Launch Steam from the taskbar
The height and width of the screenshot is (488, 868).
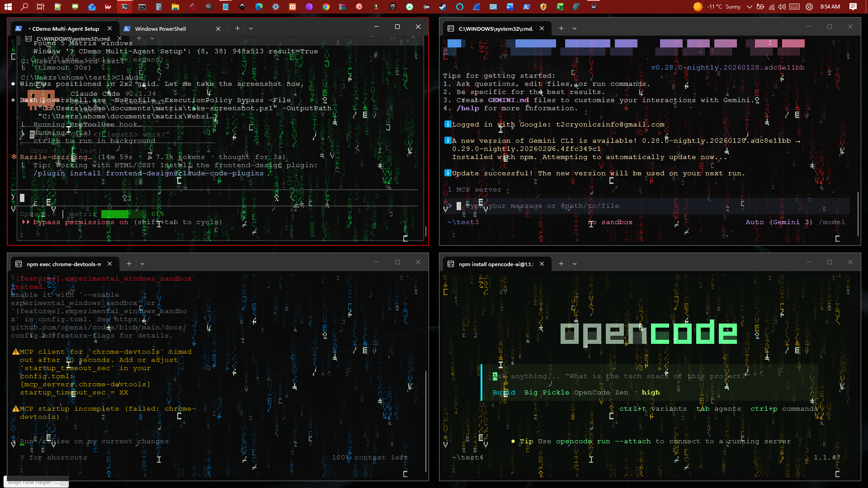coord(443,7)
